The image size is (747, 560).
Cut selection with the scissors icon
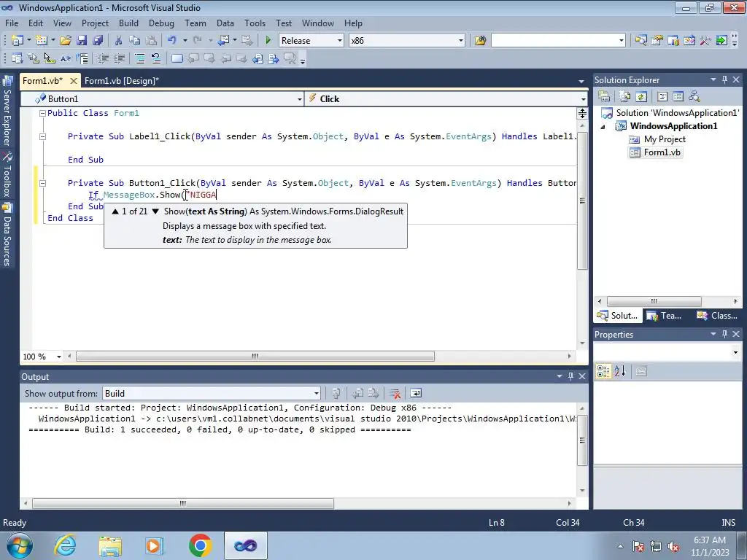coord(119,41)
